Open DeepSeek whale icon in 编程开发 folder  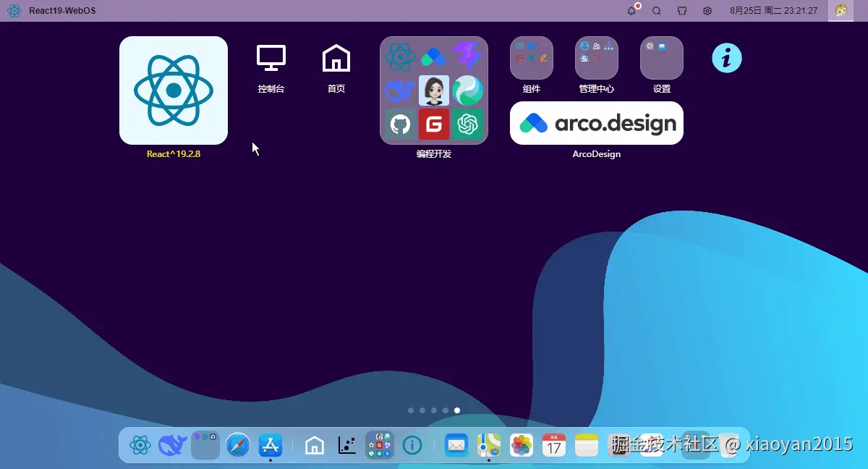400,90
